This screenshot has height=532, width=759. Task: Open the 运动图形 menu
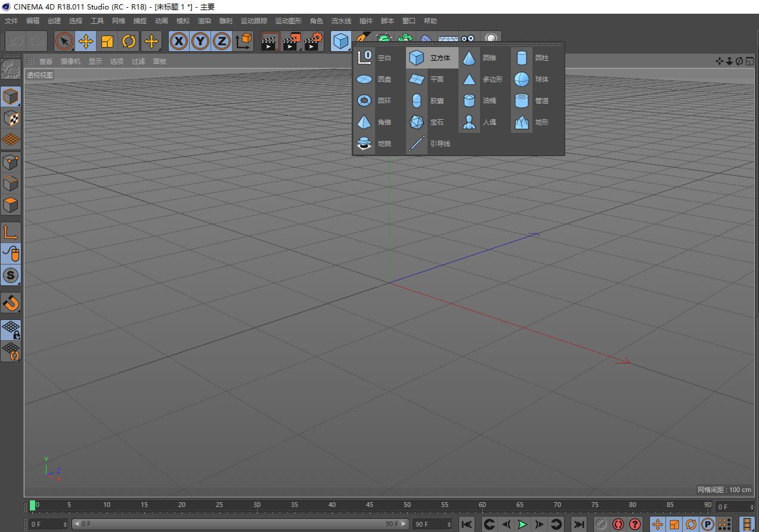pyautogui.click(x=289, y=21)
